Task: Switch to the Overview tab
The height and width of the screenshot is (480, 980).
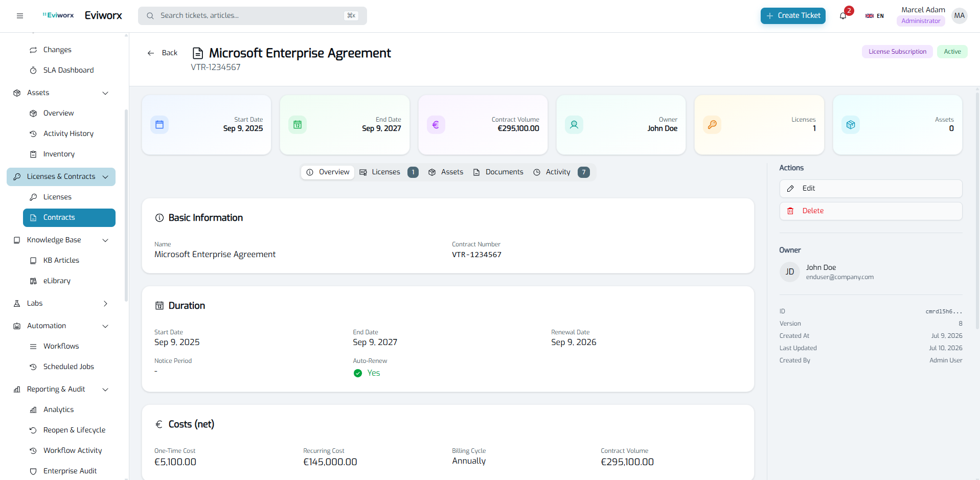Action: 328,172
